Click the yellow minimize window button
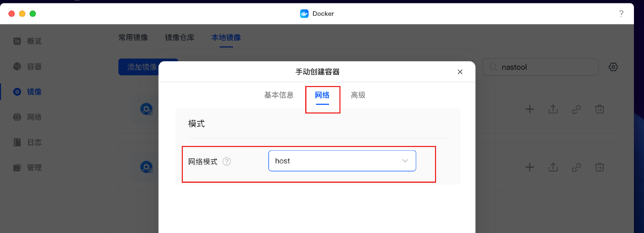Screen dimensions: 644x233 [22, 14]
